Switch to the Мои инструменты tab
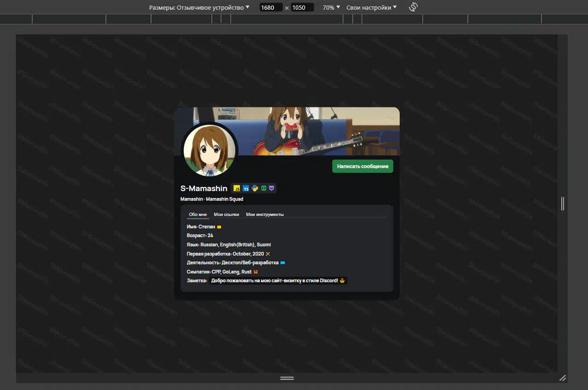This screenshot has width=588, height=390. click(264, 215)
